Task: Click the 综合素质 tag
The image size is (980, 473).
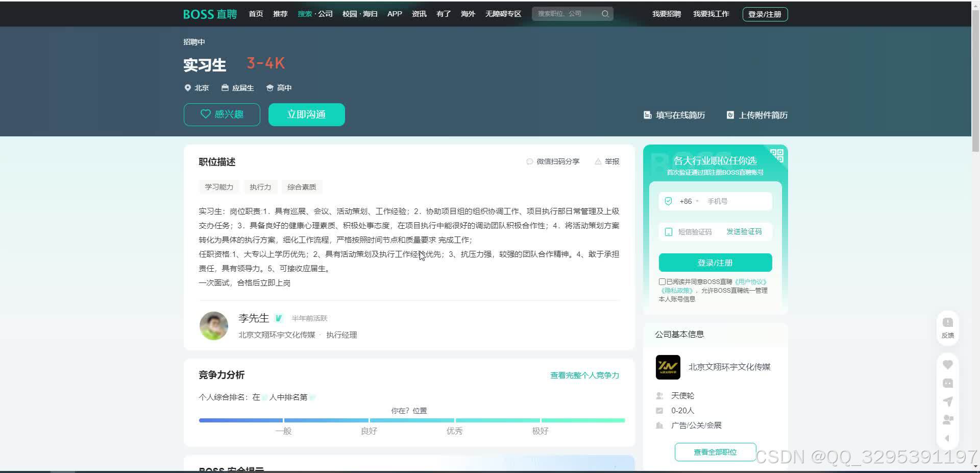Action: [x=302, y=187]
